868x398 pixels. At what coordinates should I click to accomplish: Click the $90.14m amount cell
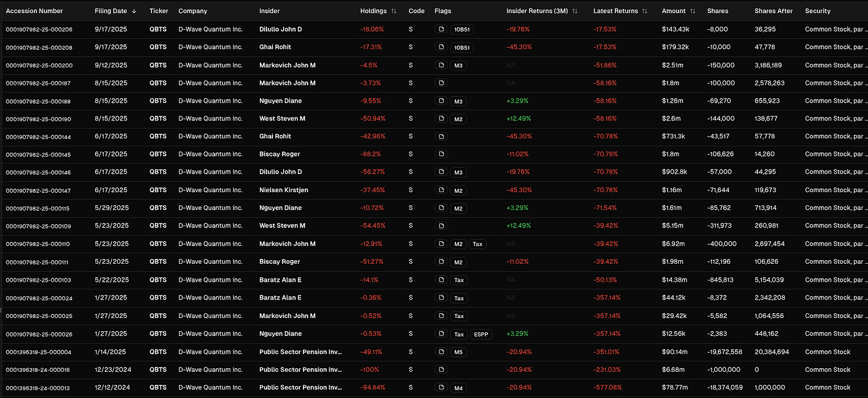[x=675, y=351]
